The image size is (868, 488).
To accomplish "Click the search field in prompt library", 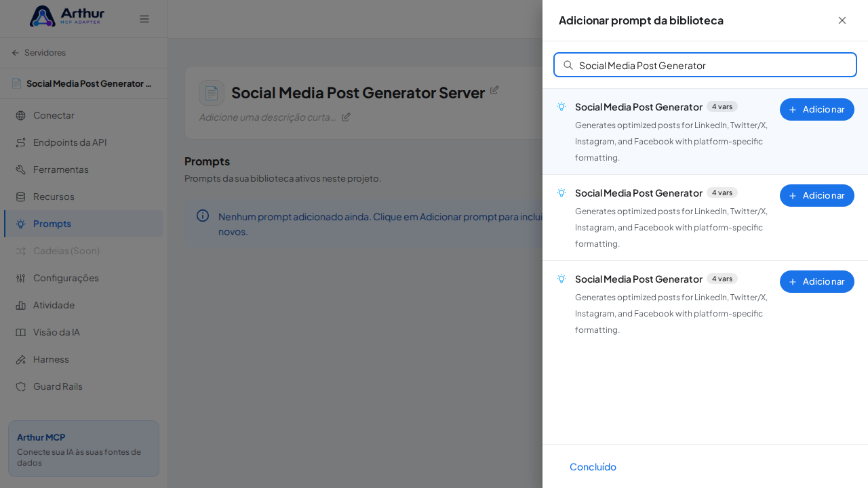I will [705, 65].
